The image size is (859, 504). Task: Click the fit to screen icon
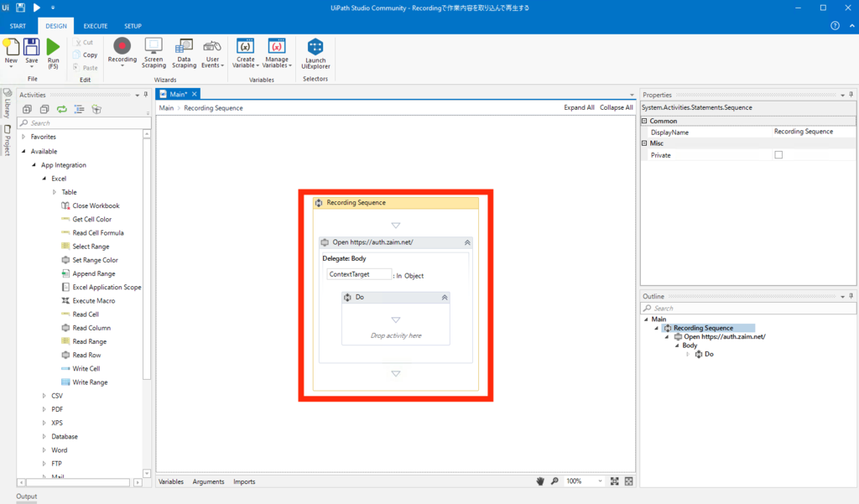coord(615,481)
